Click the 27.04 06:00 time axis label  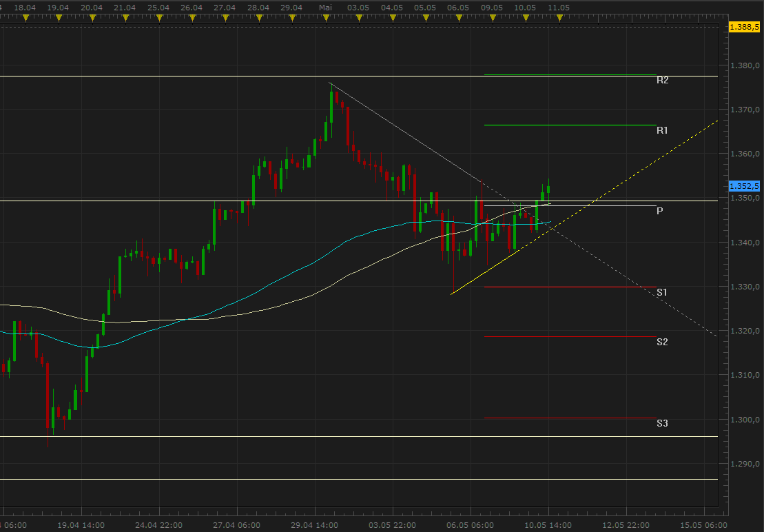236,524
